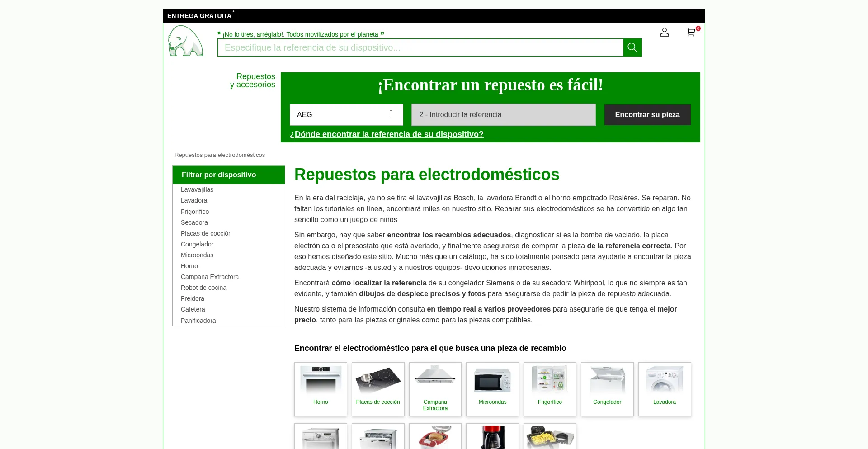The width and height of the screenshot is (868, 449).
Task: Filter by Lavadora in the sidebar
Action: [x=194, y=200]
